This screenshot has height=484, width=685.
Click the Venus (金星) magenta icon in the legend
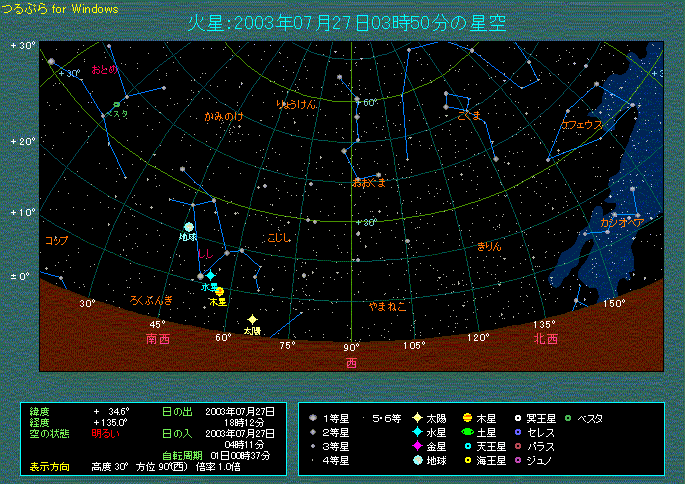tap(415, 446)
